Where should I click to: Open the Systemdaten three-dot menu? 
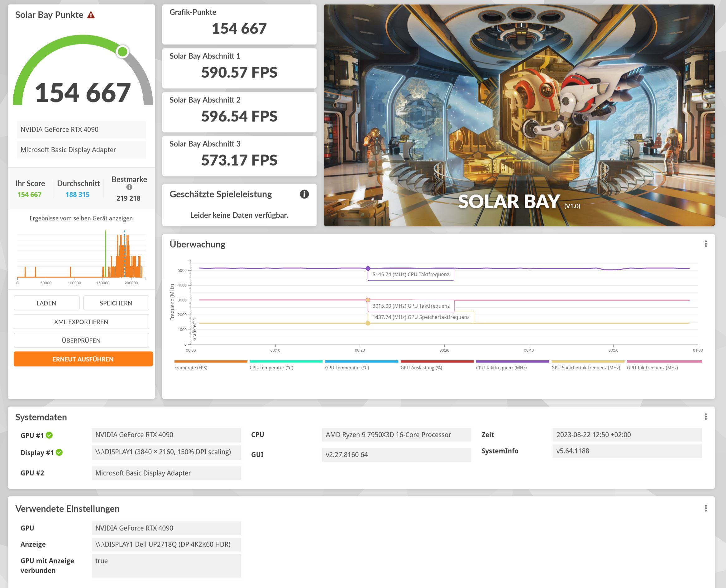[x=705, y=417]
